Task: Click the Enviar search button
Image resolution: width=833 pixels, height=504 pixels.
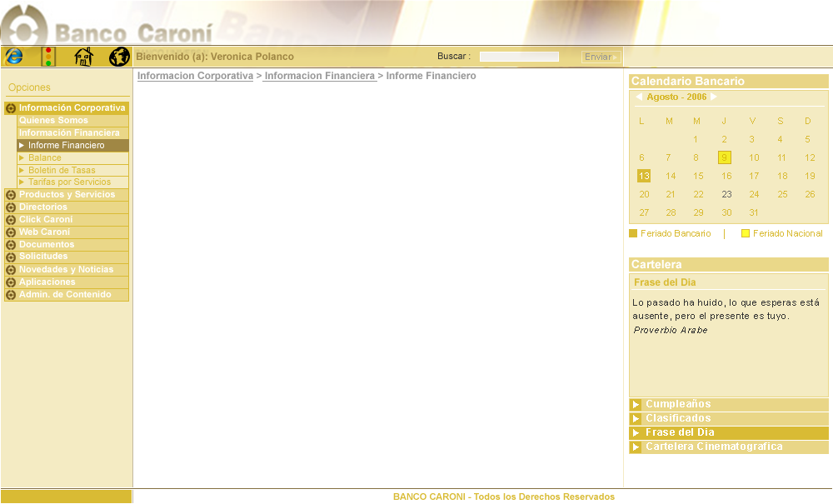Action: [x=601, y=57]
